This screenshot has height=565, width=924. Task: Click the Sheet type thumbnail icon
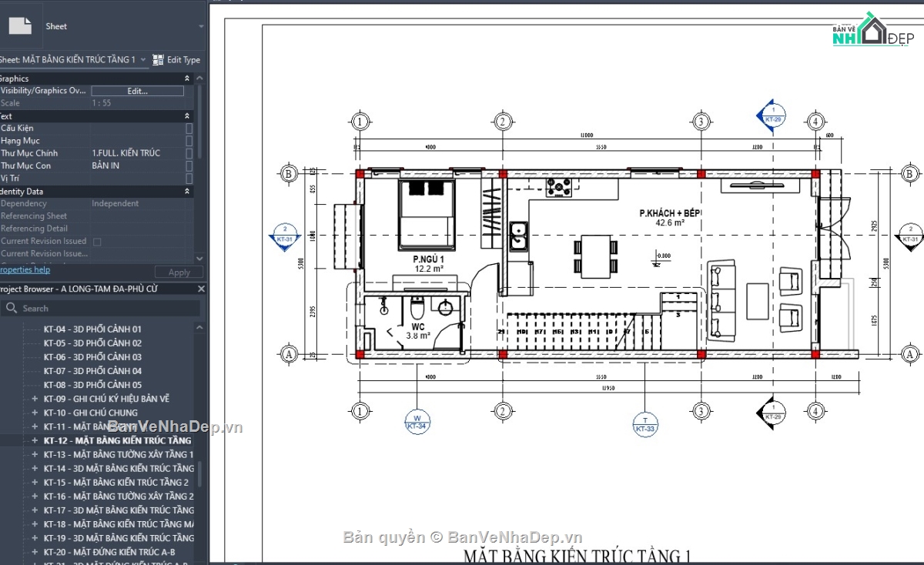tap(19, 25)
